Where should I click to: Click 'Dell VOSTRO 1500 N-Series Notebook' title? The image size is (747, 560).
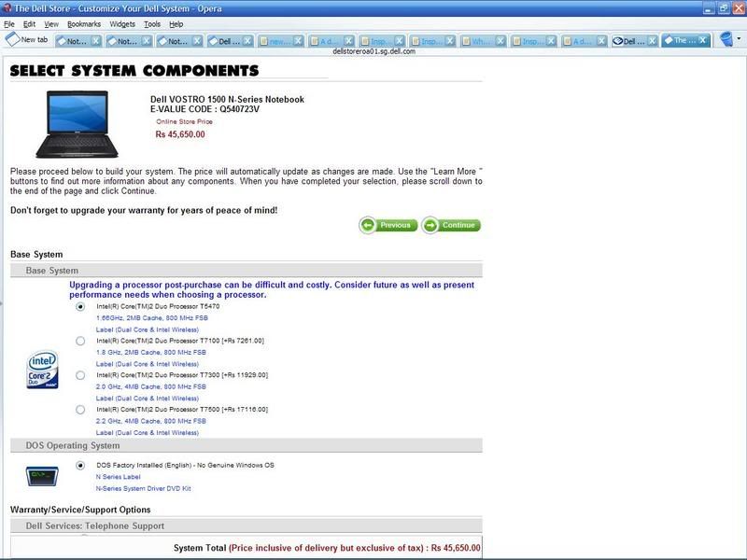coord(227,99)
